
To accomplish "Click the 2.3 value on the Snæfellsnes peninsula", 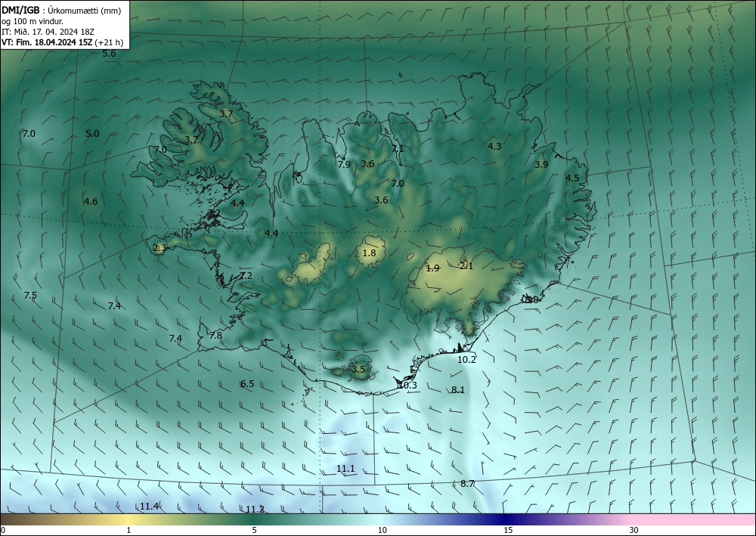I will click(160, 248).
